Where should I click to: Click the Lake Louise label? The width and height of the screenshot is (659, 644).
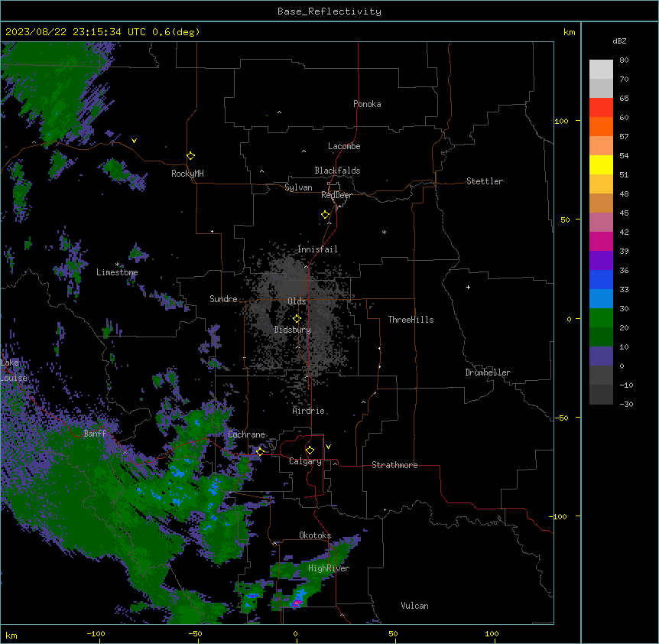14,370
